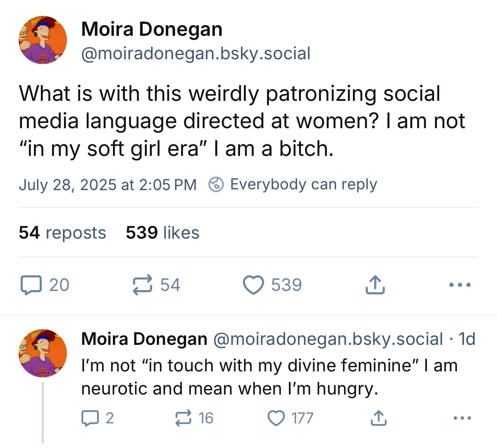Click the @moiradonegan.bsky.social handle in header
Image resolution: width=497 pixels, height=448 pixels.
click(x=196, y=53)
